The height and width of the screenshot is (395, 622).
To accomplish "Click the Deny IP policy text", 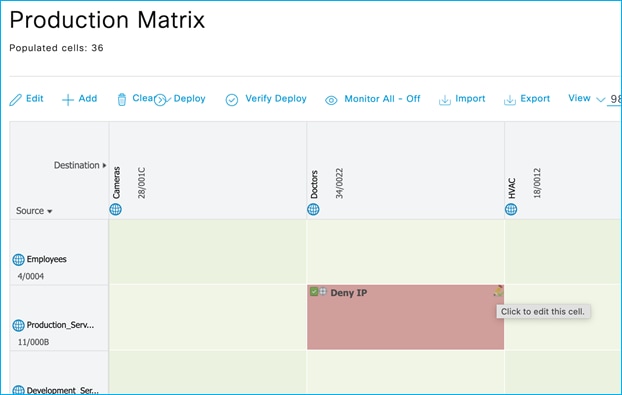I will tap(349, 293).
